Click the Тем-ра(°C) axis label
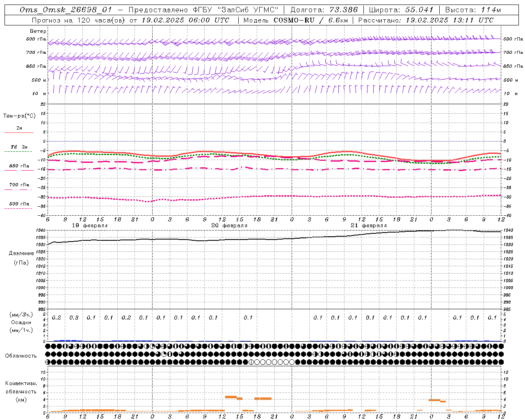 point(19,116)
